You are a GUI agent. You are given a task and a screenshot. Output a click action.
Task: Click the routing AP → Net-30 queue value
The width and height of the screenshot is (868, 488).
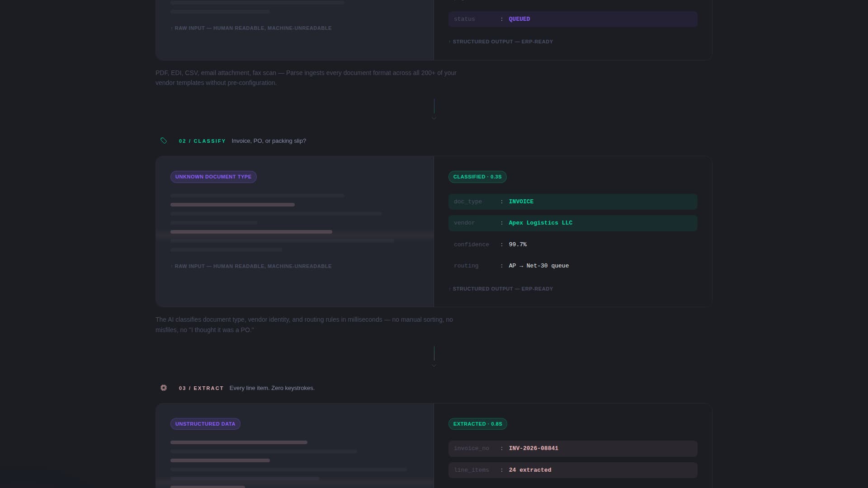539,266
